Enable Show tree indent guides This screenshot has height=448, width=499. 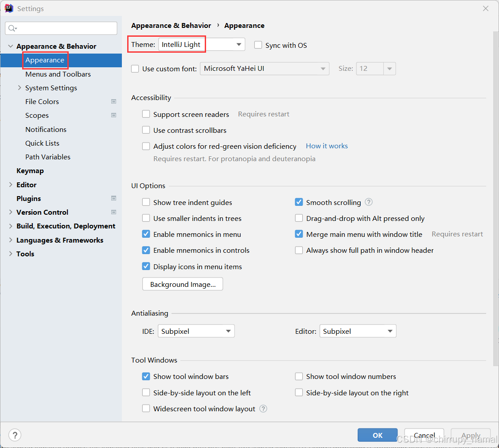tap(146, 202)
